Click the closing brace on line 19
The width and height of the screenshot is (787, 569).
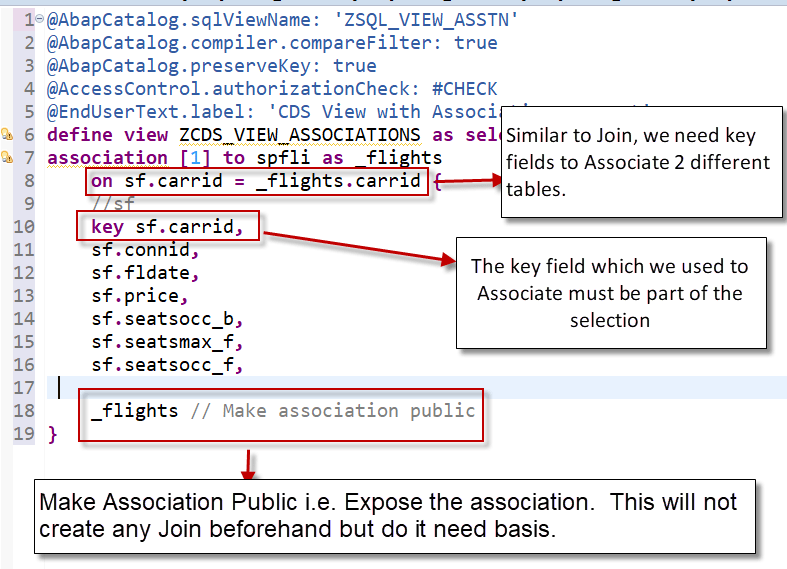[x=53, y=434]
